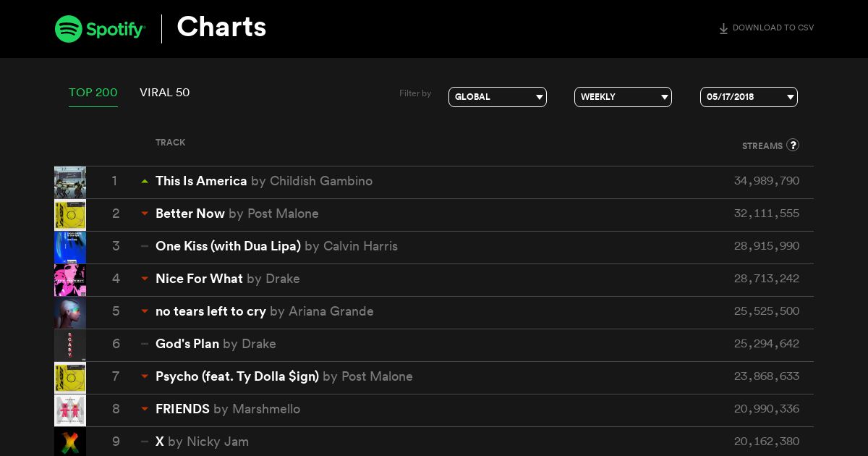Click the download arrow icon for CSV

[x=723, y=29]
